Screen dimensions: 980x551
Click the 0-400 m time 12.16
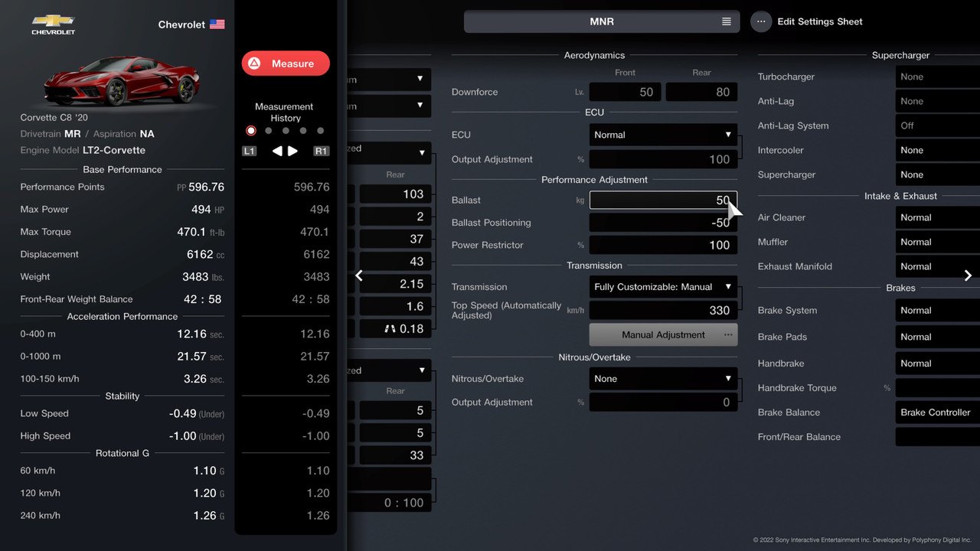click(x=191, y=334)
